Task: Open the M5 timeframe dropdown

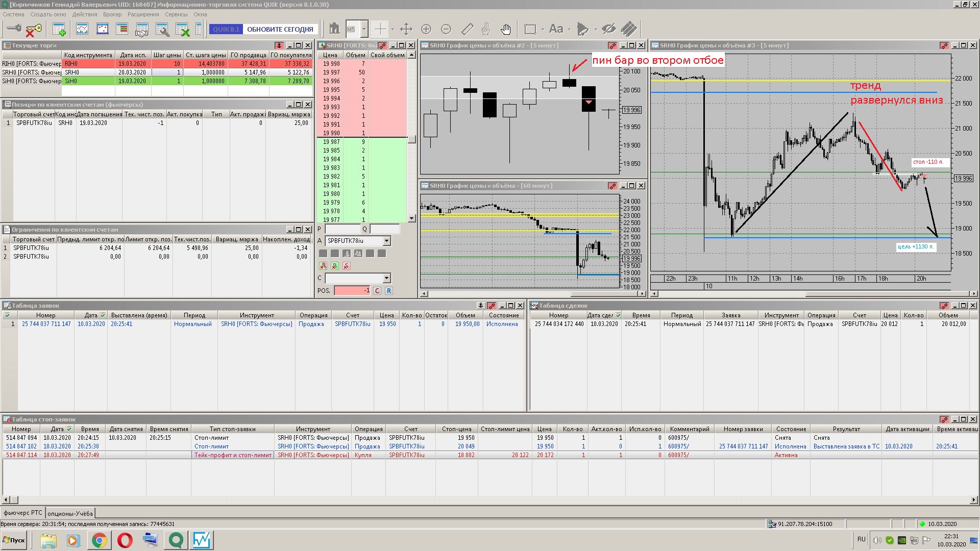Action: click(364, 29)
